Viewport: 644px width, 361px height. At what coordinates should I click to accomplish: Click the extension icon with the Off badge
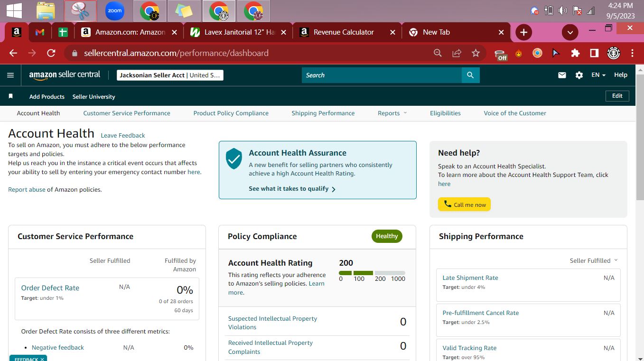click(x=500, y=55)
